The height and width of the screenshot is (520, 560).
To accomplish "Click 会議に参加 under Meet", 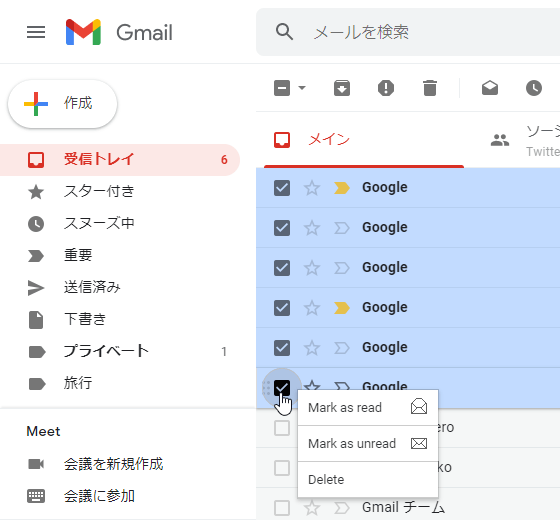I will click(x=99, y=496).
